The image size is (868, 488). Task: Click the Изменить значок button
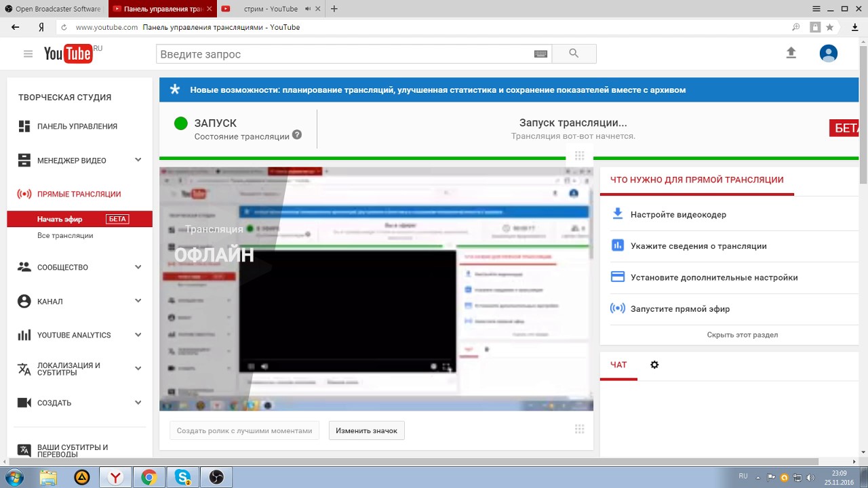coord(367,430)
